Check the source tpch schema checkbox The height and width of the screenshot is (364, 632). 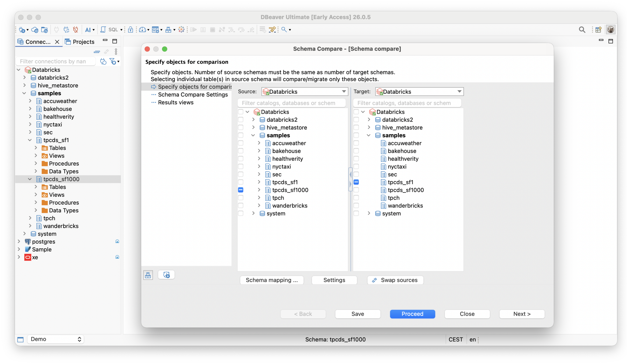240,198
